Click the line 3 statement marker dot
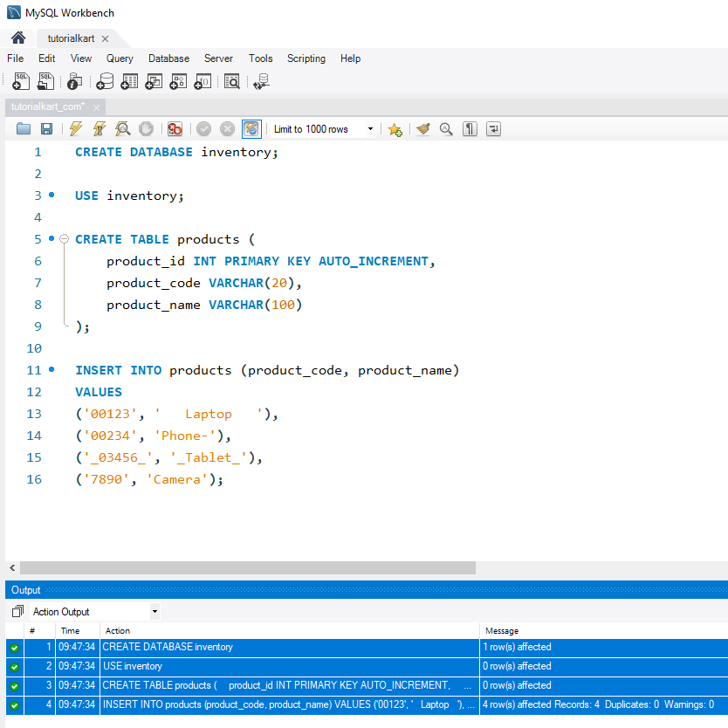The image size is (728, 728). (52, 195)
